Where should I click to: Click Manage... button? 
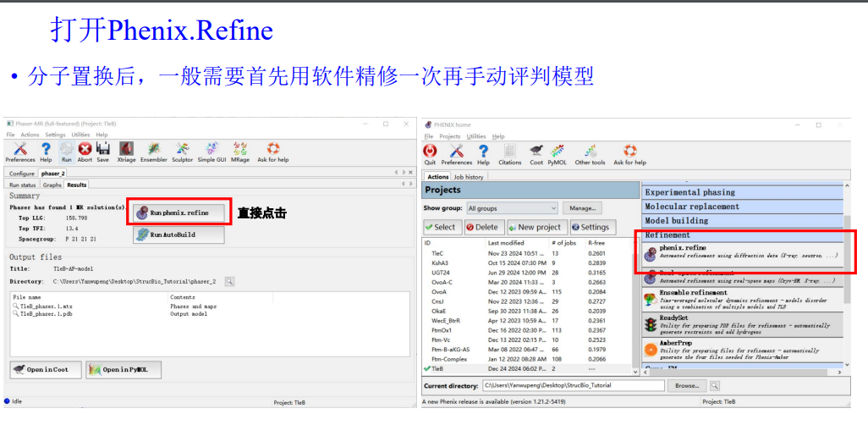point(583,208)
